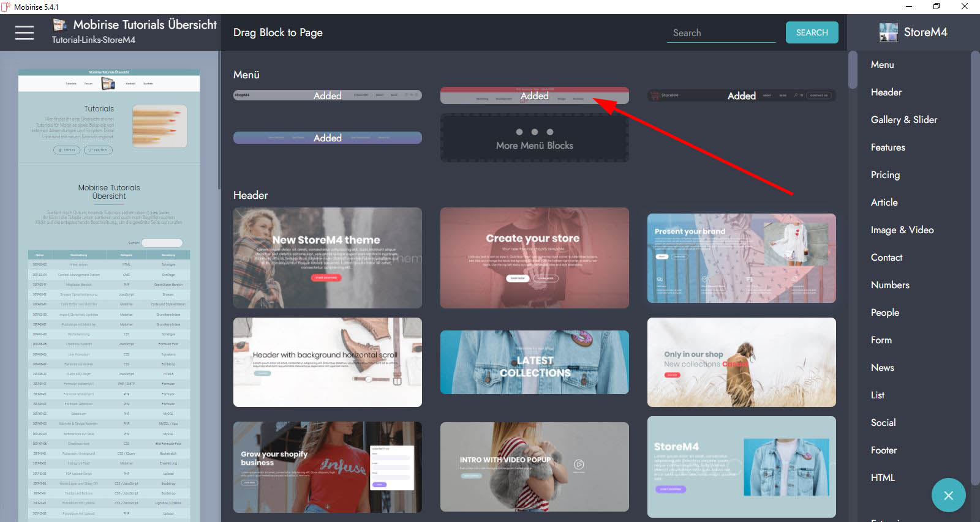Click the Mobirise app icon in title bar
The image size is (980, 522).
(6, 7)
